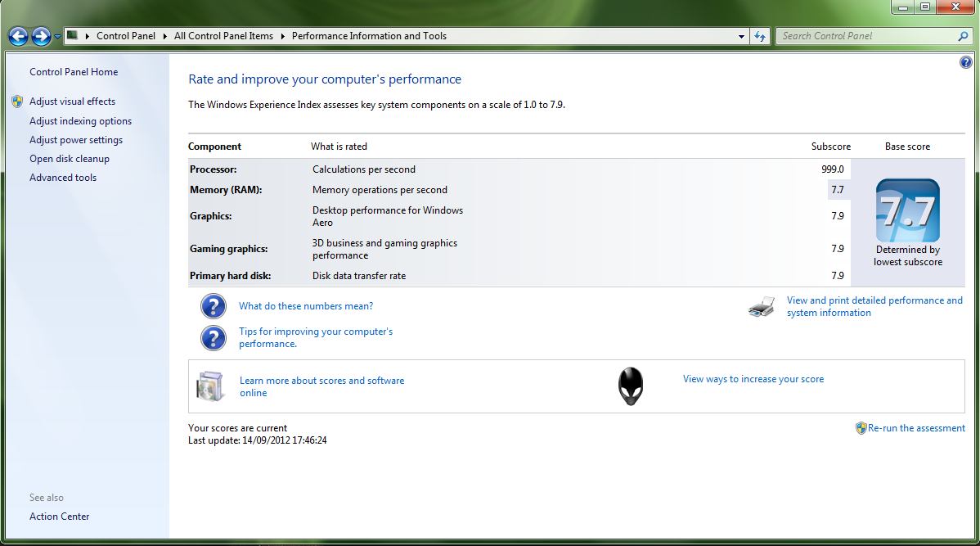Click the software box icon beside Learn more

coord(210,386)
